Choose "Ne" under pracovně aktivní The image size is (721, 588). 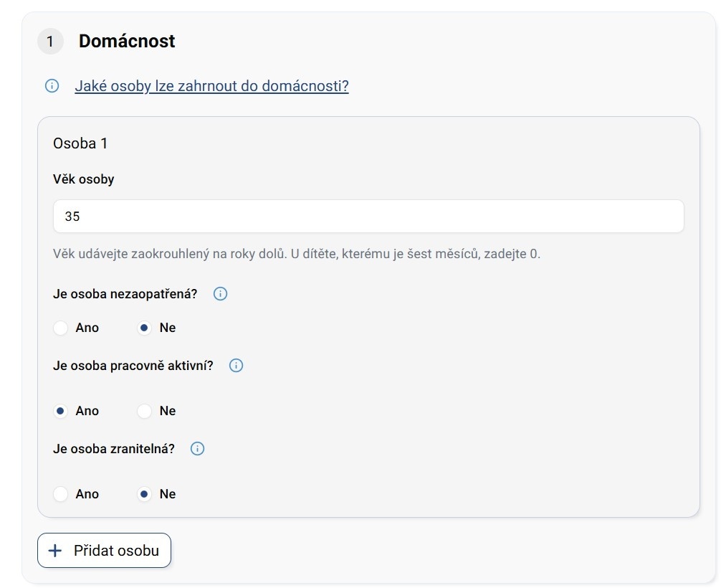coord(145,411)
